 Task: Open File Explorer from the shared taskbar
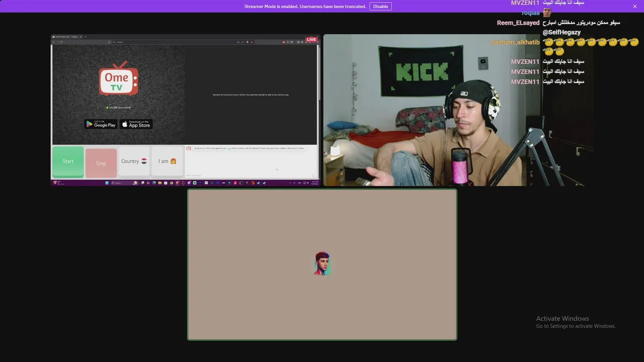pos(159,183)
